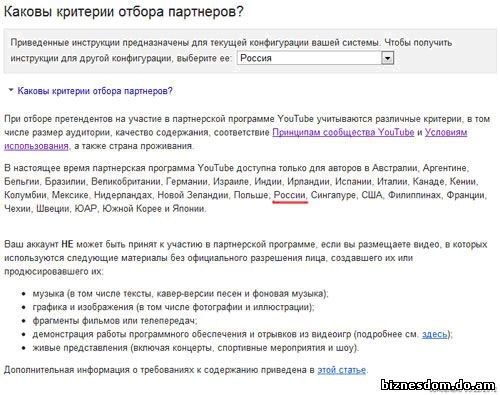Click the country name 'Сингапуре'

[x=333, y=195]
